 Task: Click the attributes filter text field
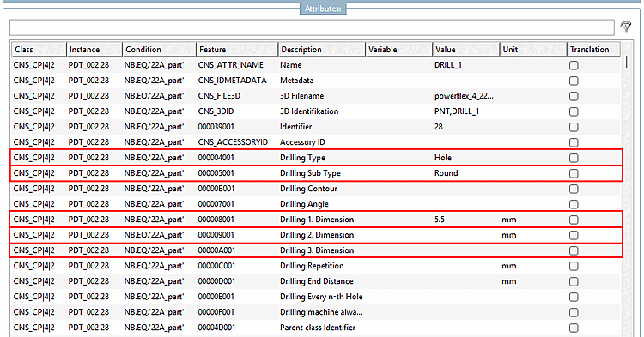(x=313, y=27)
